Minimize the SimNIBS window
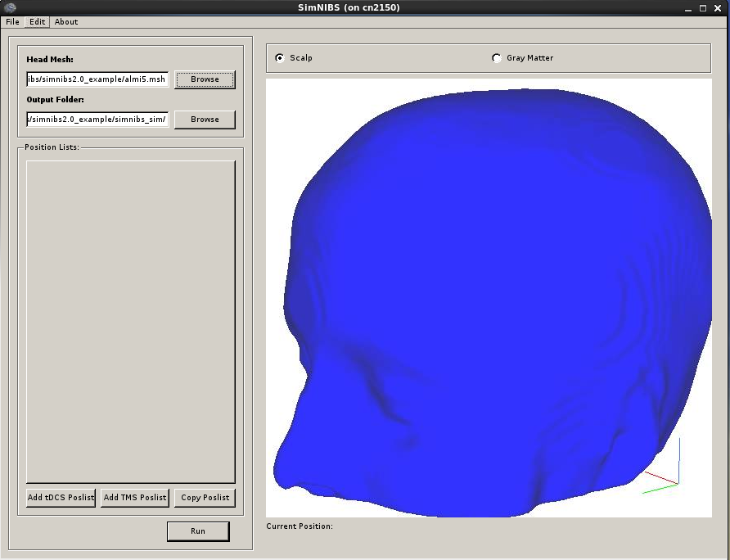Viewport: 730px width, 560px height. point(688,8)
